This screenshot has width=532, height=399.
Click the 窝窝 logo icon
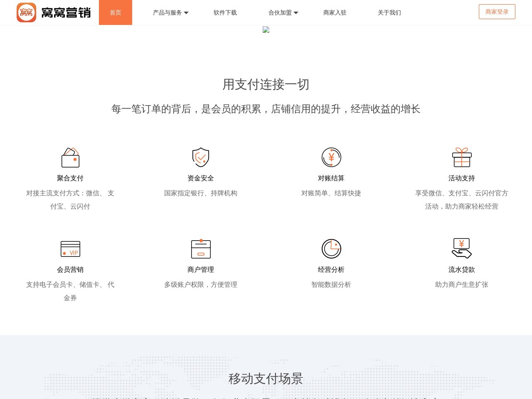(x=27, y=12)
